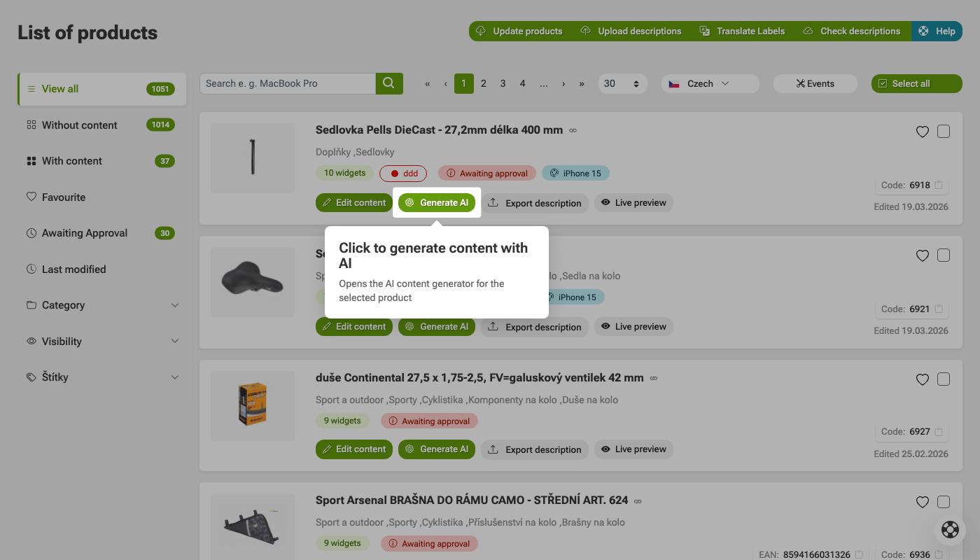Open saddle product thumbnail

253,281
